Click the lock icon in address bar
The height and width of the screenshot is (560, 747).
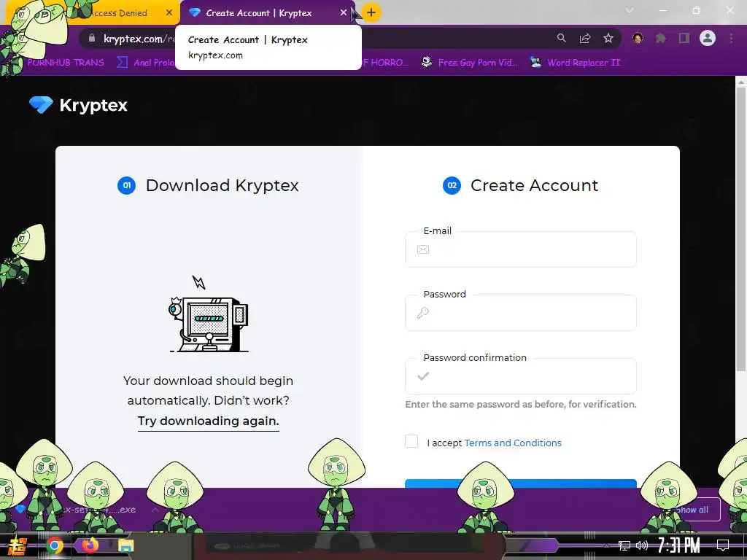92,38
